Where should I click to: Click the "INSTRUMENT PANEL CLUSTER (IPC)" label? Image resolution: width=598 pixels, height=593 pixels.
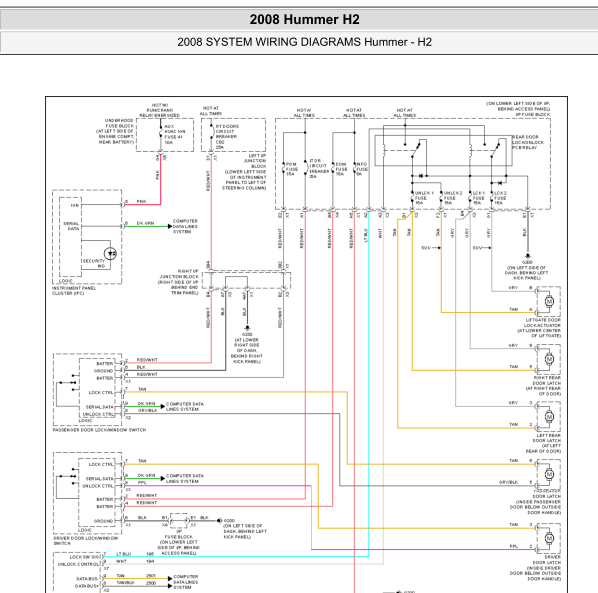(x=74, y=291)
